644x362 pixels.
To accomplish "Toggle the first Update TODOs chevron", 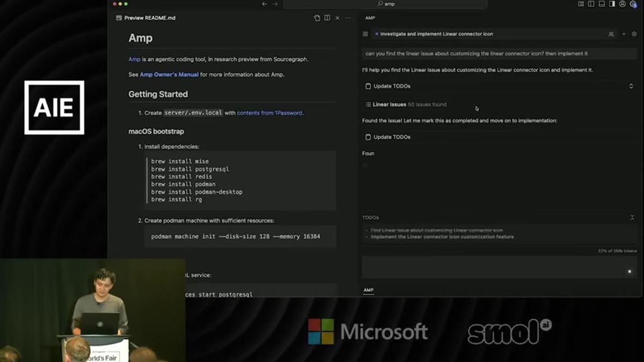I will (x=631, y=86).
